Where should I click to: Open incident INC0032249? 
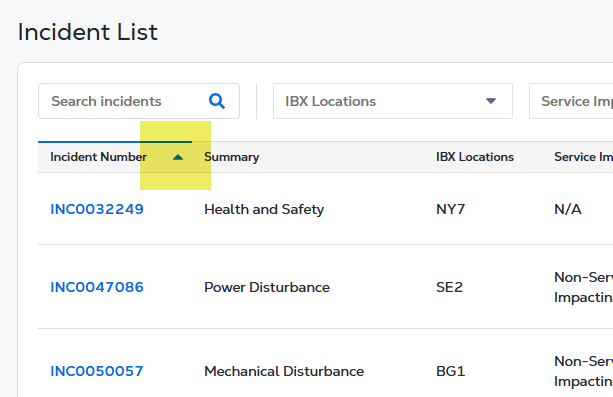click(x=97, y=209)
